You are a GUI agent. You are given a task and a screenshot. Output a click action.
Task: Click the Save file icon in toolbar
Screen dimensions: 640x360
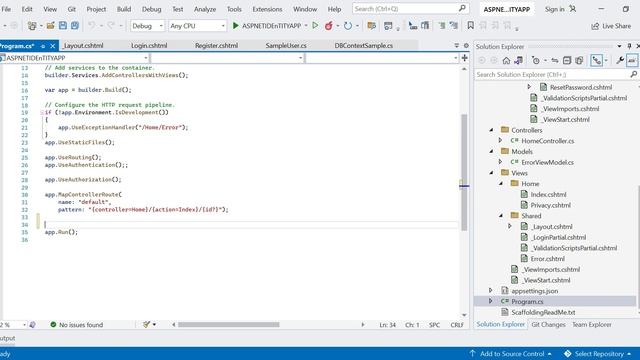[63, 26]
